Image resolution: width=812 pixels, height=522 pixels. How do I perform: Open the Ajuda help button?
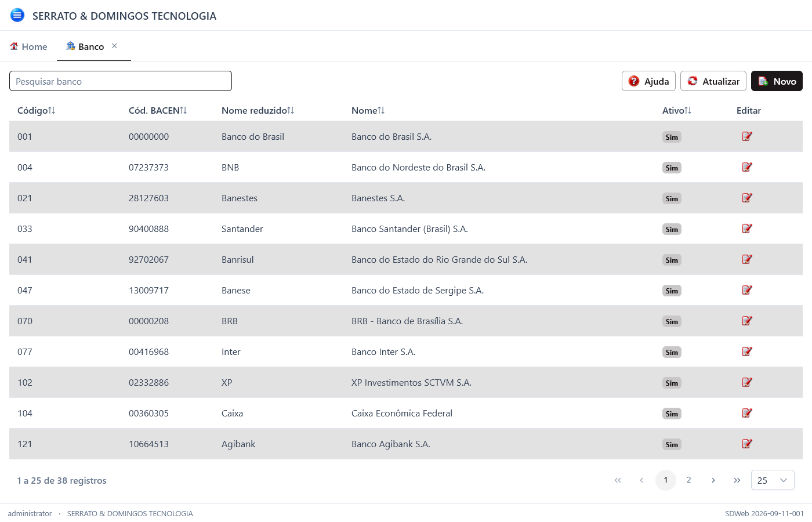coord(648,81)
